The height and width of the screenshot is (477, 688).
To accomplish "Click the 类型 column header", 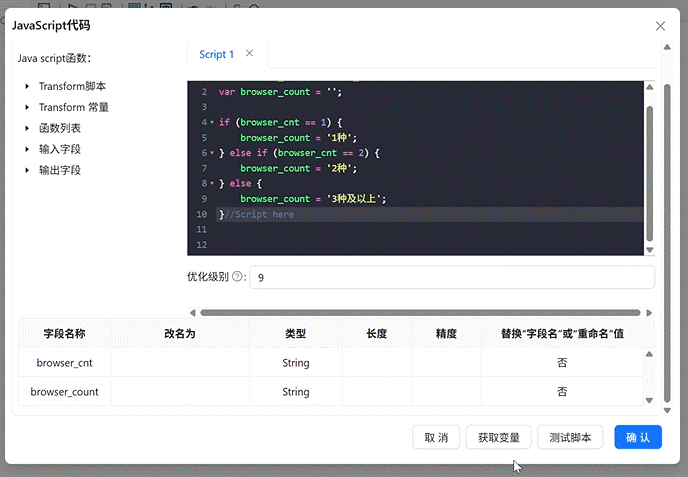I will click(x=296, y=334).
